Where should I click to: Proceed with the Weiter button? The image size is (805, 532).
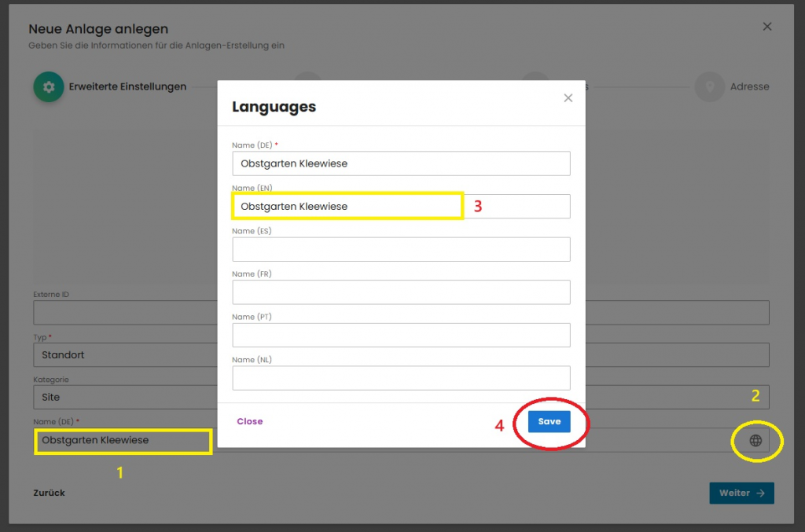click(x=741, y=493)
